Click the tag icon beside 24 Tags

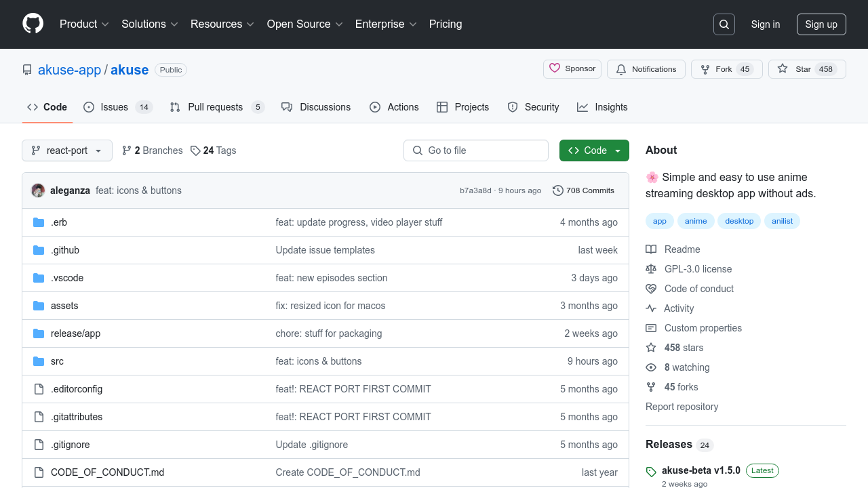point(195,150)
